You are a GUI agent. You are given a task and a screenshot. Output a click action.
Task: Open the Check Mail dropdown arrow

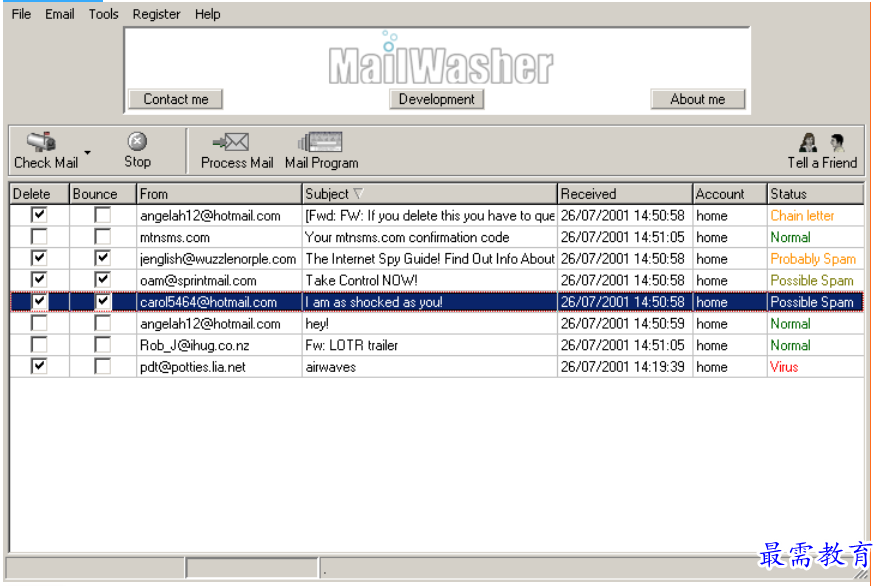(x=88, y=153)
